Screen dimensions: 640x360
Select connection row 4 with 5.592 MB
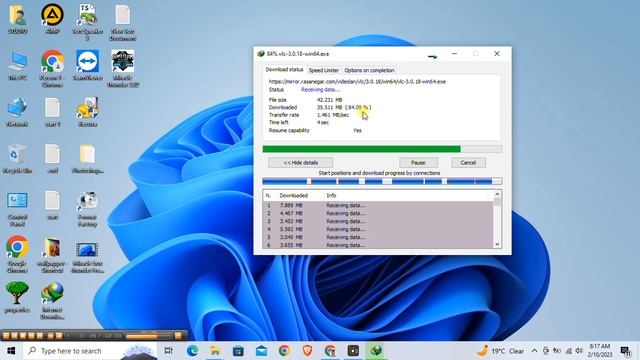(378, 229)
